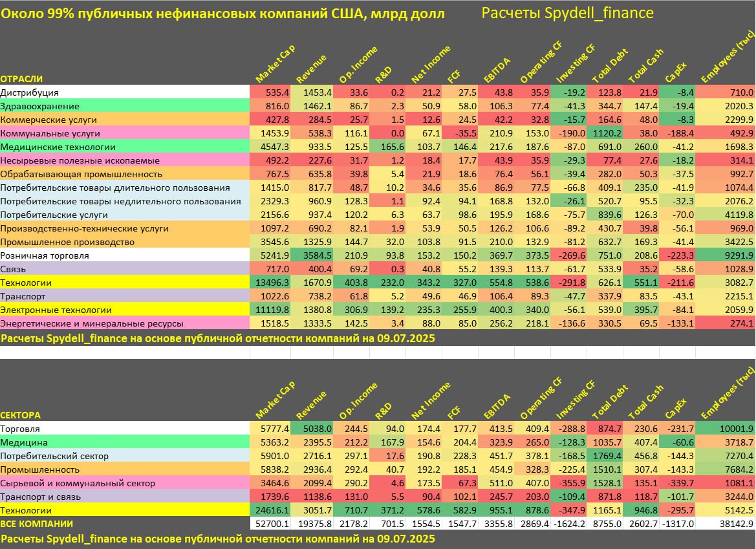Click R&D cell 165.6 in Медицинские технологии
The image size is (756, 549).
(x=387, y=147)
